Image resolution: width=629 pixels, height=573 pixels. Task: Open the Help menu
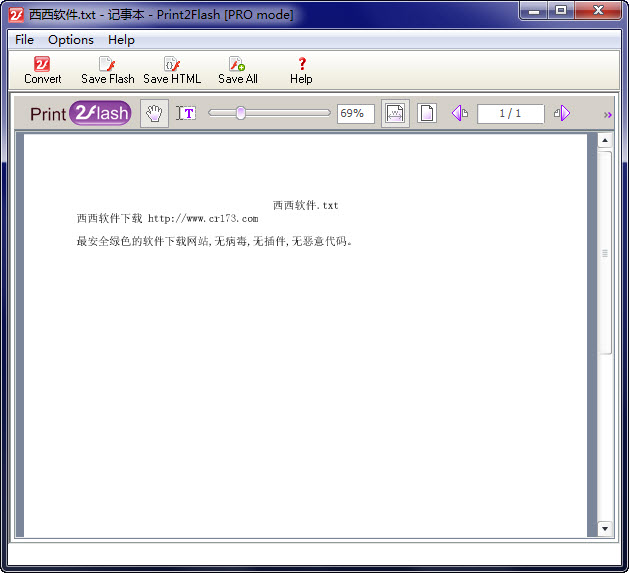tap(121, 40)
